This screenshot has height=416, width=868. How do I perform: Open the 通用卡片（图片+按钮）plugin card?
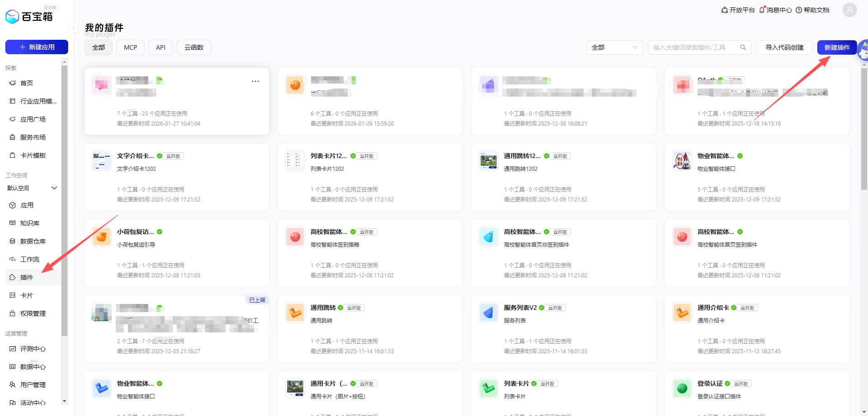(x=370, y=393)
